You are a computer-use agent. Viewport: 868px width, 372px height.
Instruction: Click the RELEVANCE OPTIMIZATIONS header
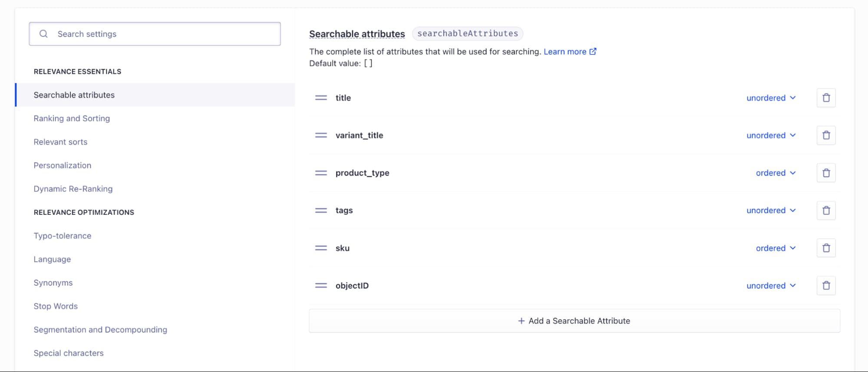pyautogui.click(x=84, y=212)
